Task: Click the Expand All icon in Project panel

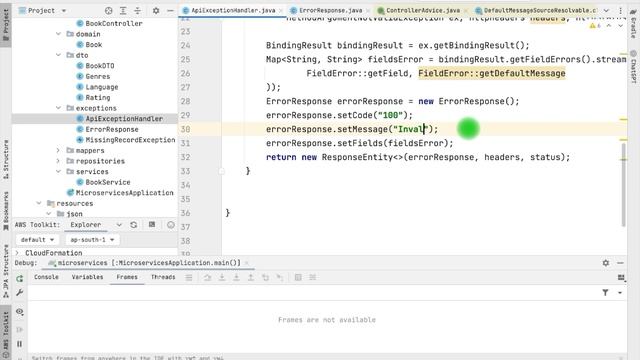Action: [123, 11]
